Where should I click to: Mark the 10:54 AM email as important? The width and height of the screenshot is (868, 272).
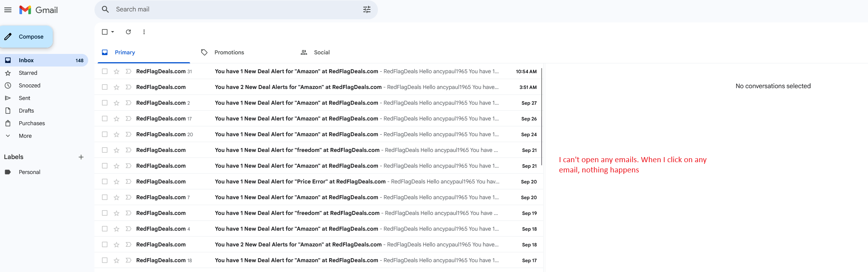128,71
